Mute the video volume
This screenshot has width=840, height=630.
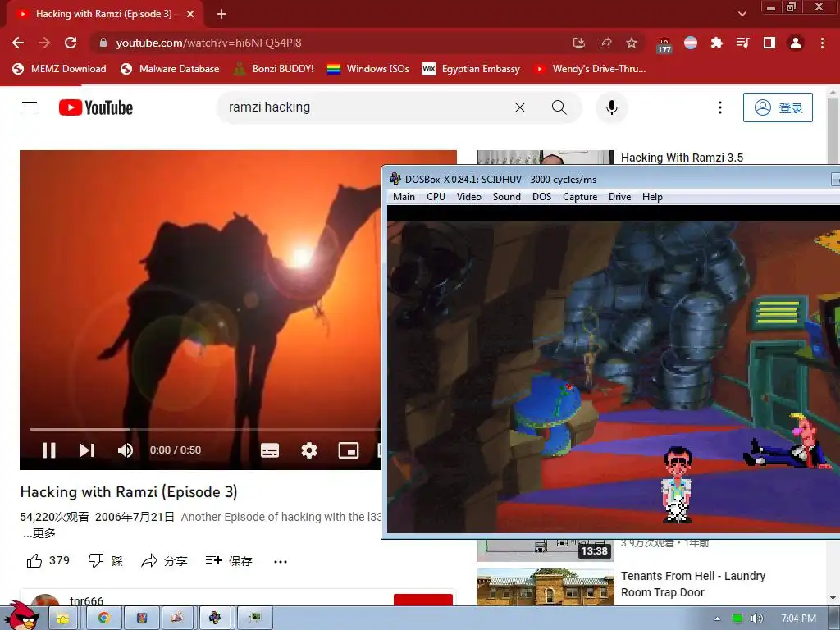126,450
